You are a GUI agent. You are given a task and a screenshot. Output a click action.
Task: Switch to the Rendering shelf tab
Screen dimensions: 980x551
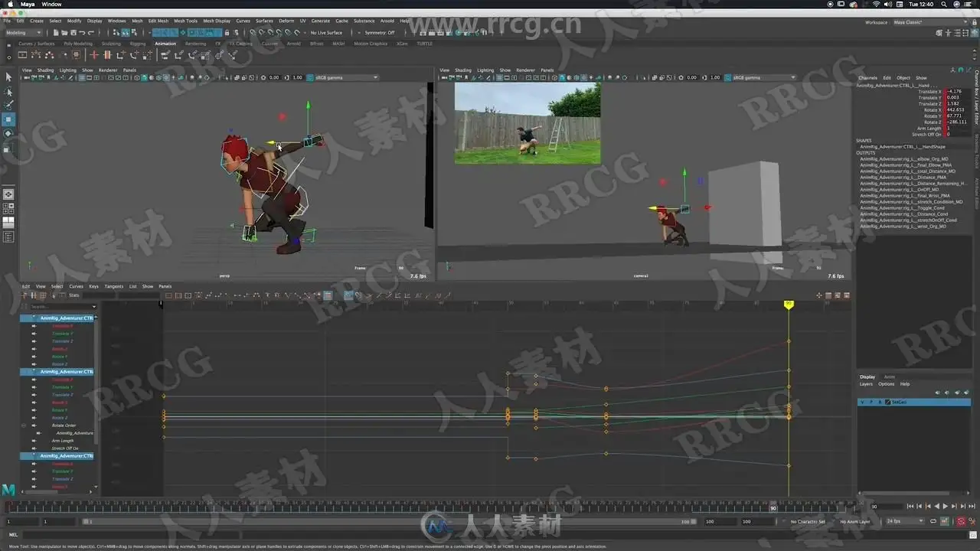196,44
